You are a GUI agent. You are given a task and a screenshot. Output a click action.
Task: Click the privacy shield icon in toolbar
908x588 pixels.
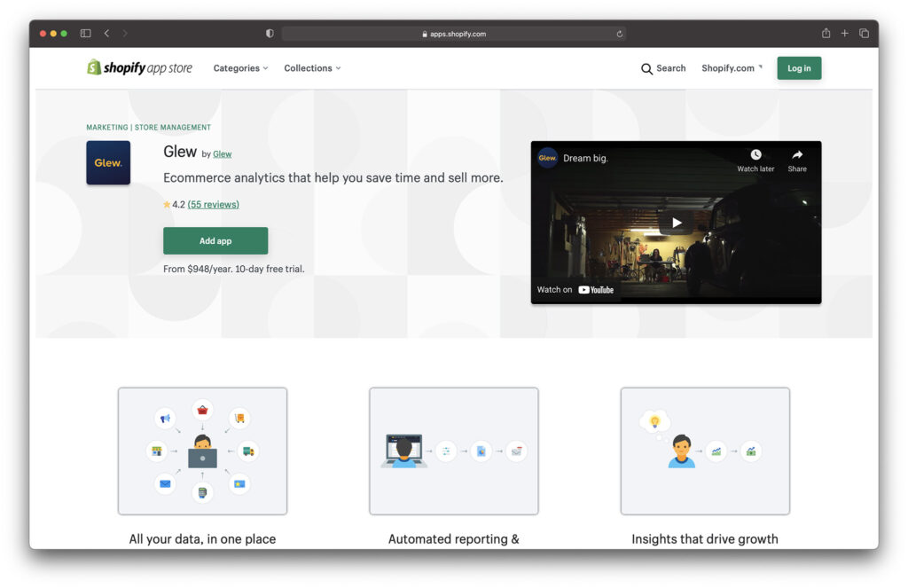coord(270,34)
